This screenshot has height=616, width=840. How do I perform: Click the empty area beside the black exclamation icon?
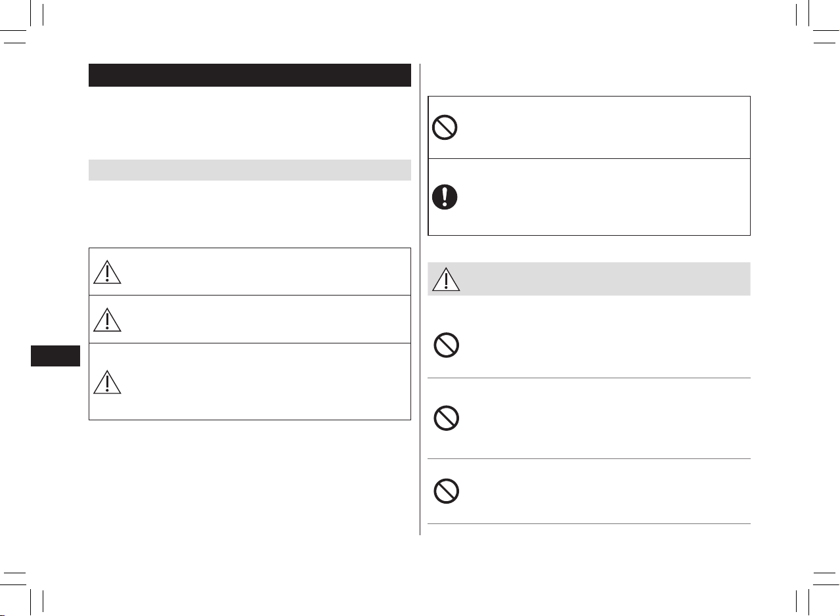click(603, 197)
